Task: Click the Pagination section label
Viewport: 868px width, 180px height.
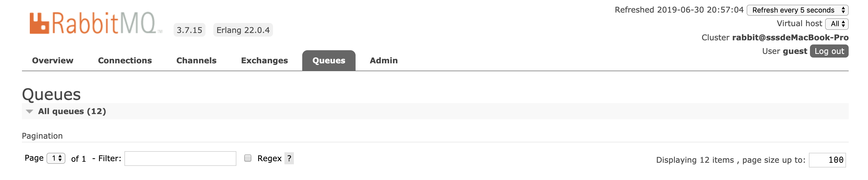Action: (x=42, y=136)
